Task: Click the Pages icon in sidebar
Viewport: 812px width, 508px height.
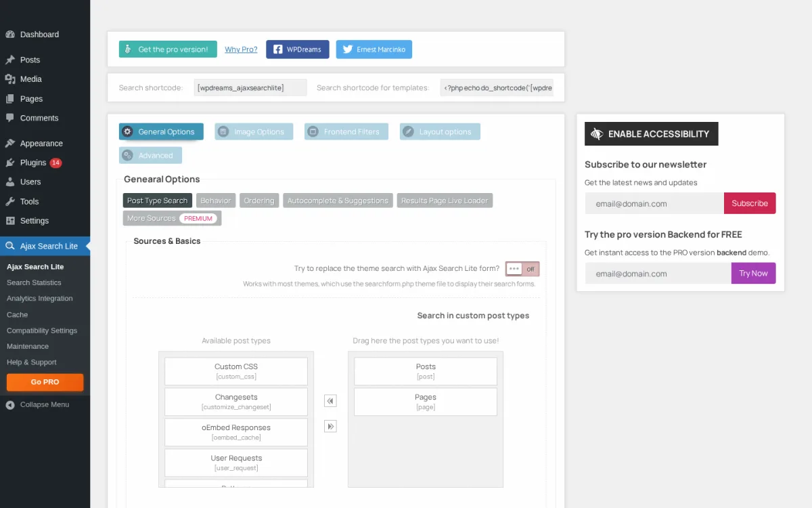Action: point(10,99)
